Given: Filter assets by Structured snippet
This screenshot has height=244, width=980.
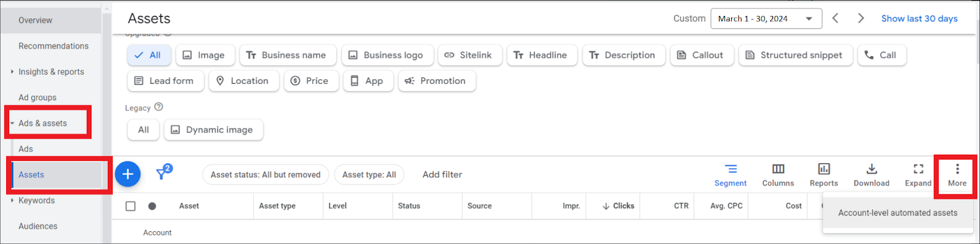Looking at the screenshot, I should (x=795, y=55).
